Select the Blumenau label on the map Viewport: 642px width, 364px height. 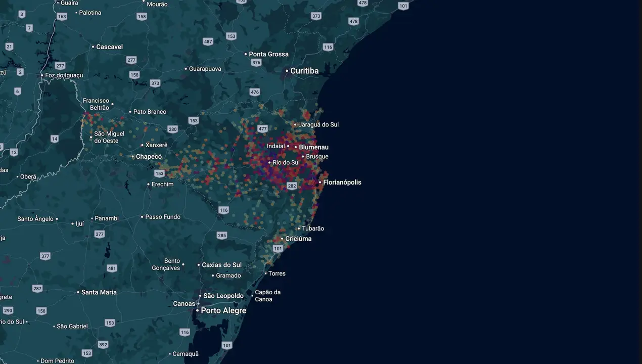pyautogui.click(x=313, y=147)
